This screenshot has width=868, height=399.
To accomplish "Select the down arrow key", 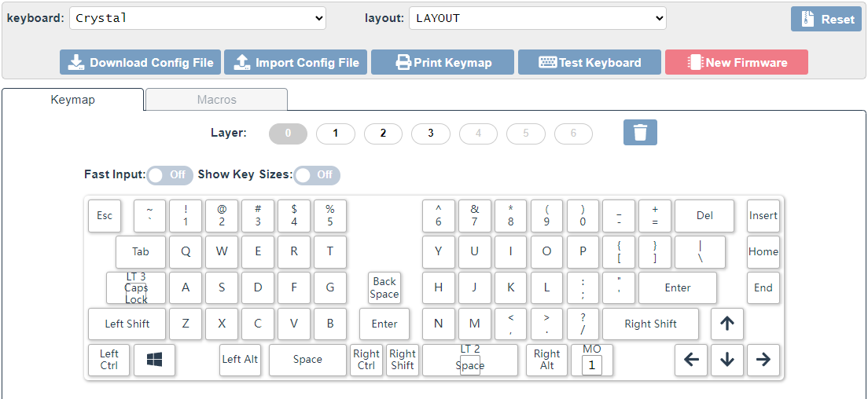I will (x=727, y=360).
